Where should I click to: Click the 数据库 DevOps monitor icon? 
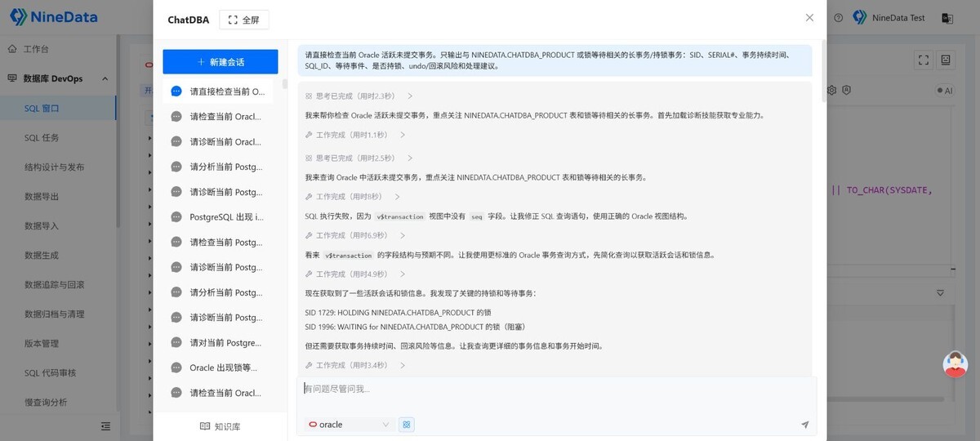coord(12,78)
